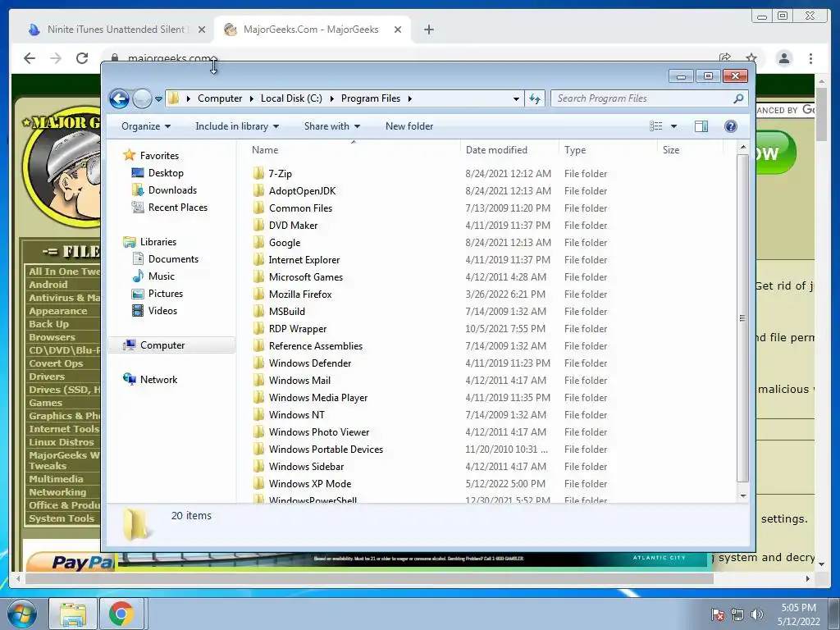Open the Windows Start button

22,614
